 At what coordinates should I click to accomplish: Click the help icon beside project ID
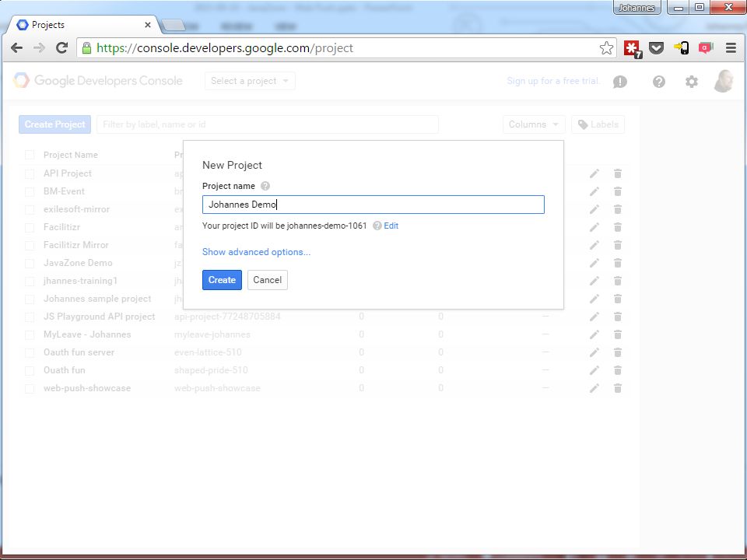(377, 226)
